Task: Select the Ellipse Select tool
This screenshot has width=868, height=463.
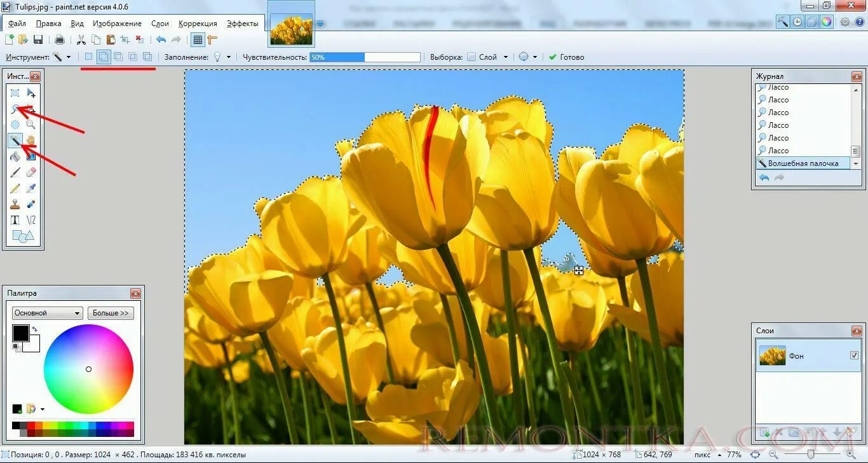Action: tap(15, 125)
